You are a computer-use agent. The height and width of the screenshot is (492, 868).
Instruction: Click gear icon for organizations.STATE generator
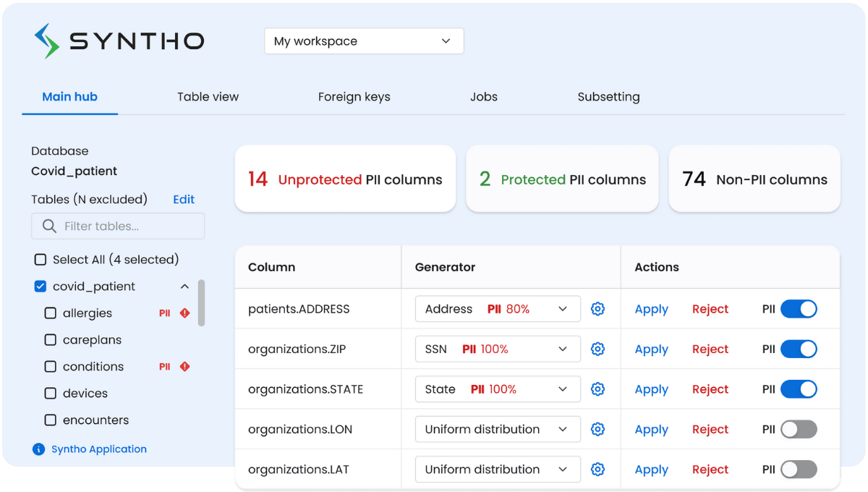click(597, 389)
